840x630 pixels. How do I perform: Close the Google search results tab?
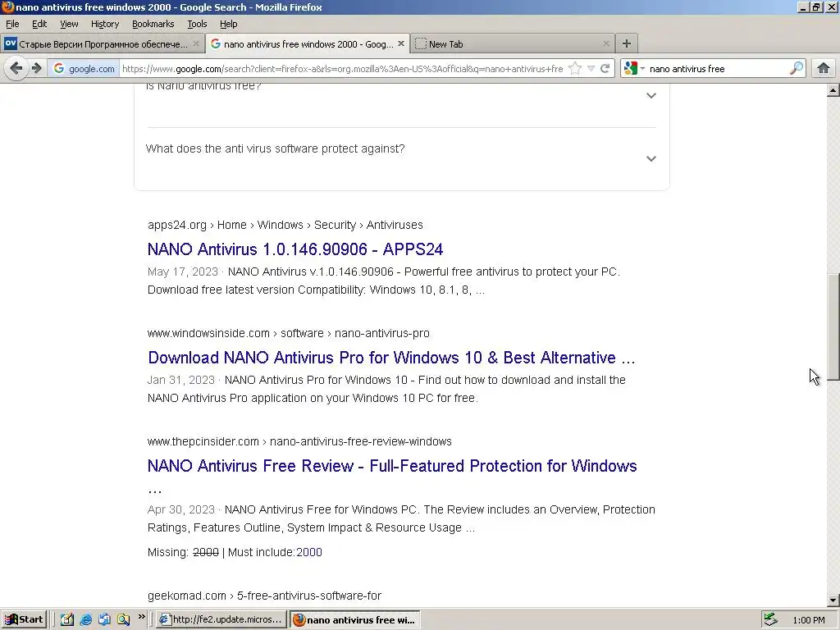[400, 44]
